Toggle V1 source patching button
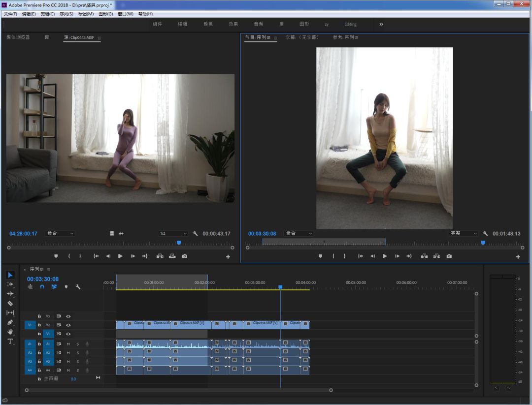This screenshot has height=405, width=532. pos(30,325)
